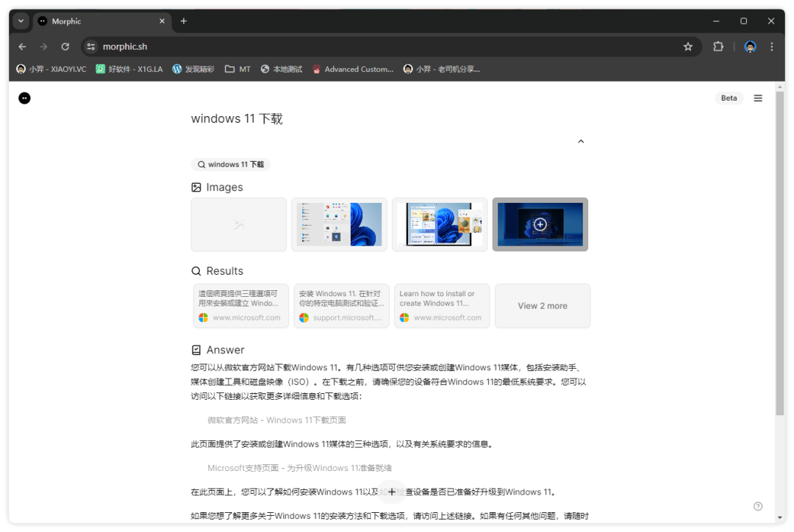This screenshot has width=794, height=532.
Task: Go forward in browser history
Action: pyautogui.click(x=43, y=46)
